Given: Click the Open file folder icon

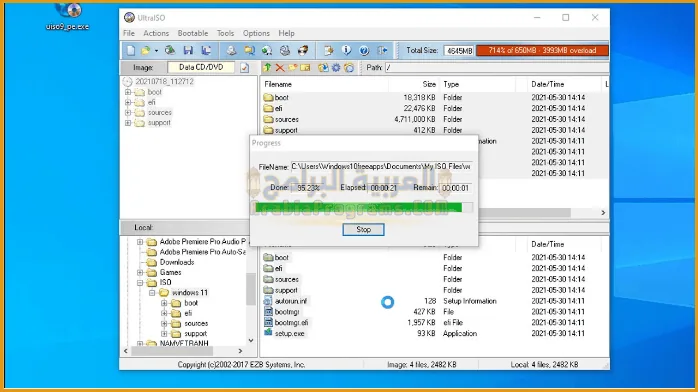Looking at the screenshot, I should click(146, 51).
